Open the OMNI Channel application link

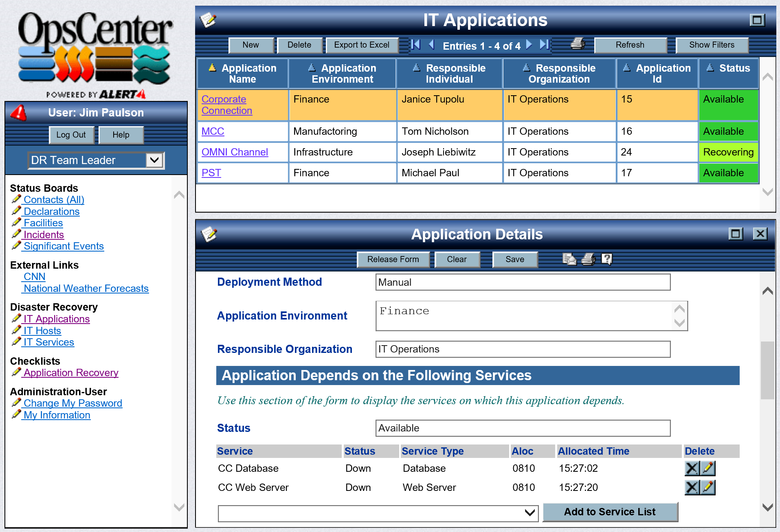[235, 152]
